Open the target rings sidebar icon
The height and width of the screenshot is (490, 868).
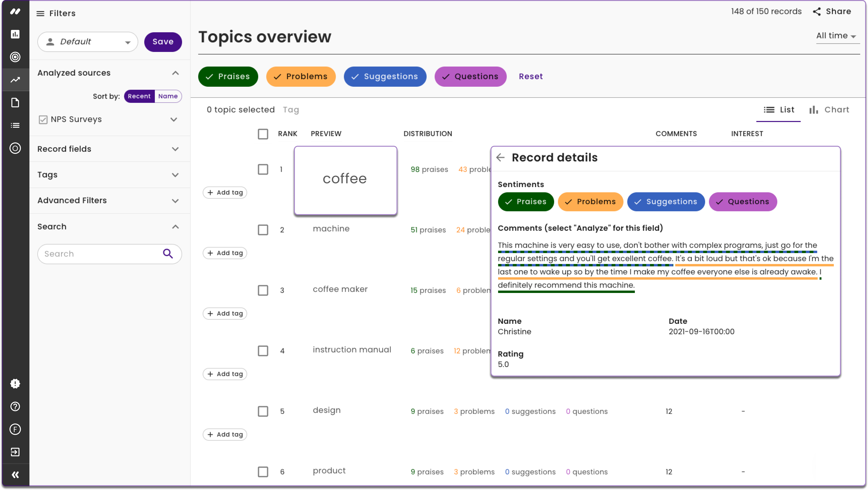point(15,57)
